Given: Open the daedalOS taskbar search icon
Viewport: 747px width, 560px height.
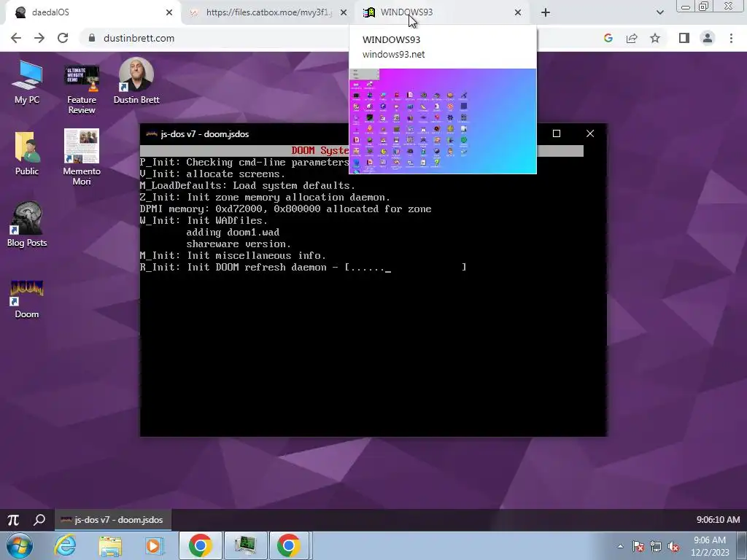Looking at the screenshot, I should pyautogui.click(x=39, y=519).
